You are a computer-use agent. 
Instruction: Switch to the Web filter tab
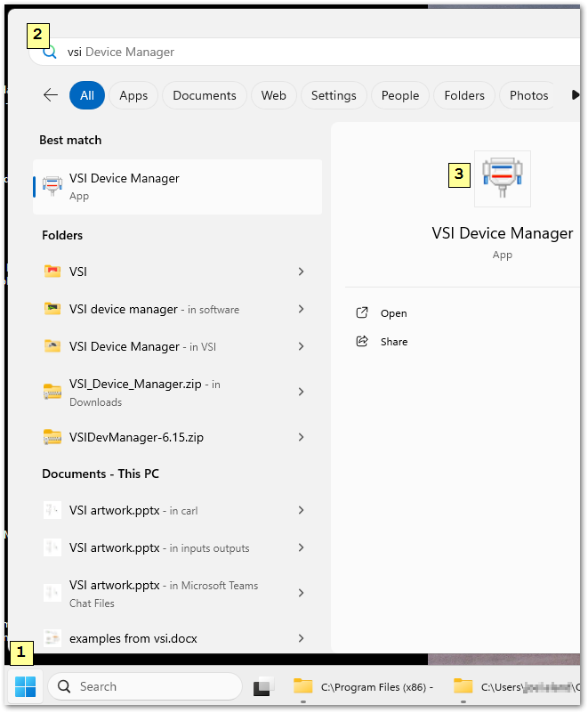click(274, 95)
